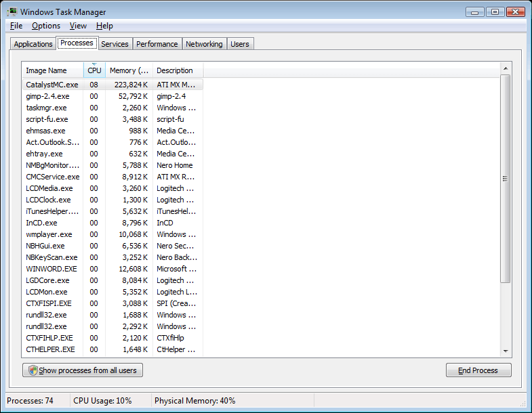Open the View menu

pos(78,26)
